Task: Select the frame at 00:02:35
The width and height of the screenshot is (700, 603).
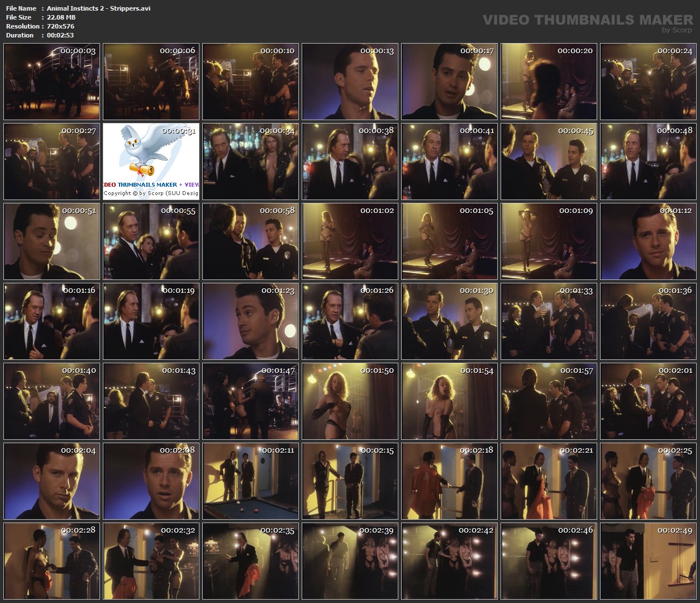Action: pyautogui.click(x=251, y=561)
